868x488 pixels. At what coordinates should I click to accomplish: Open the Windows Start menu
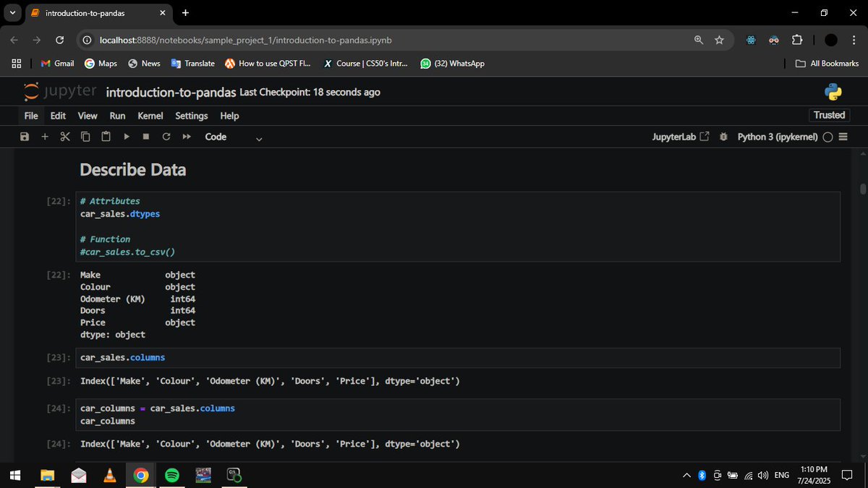pos(15,475)
